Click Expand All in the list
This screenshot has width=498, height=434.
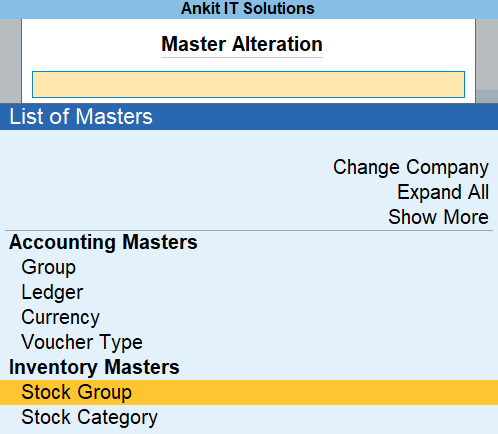point(443,192)
